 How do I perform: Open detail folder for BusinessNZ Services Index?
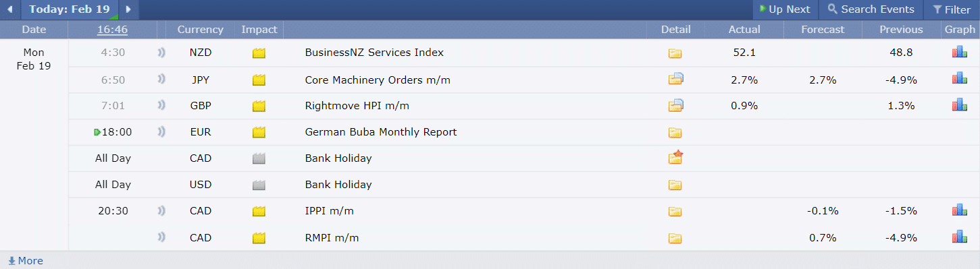(675, 53)
